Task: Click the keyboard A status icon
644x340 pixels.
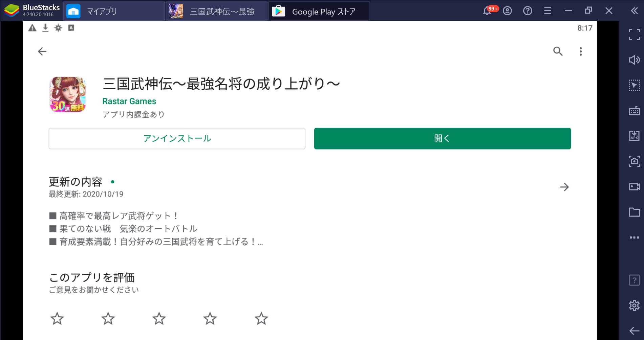Action: 71,28
